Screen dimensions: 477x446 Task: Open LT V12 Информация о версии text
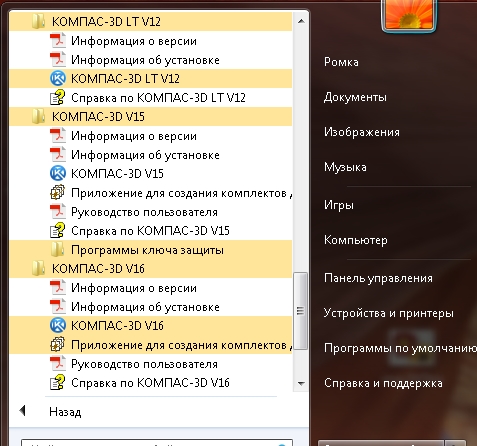[x=134, y=41]
